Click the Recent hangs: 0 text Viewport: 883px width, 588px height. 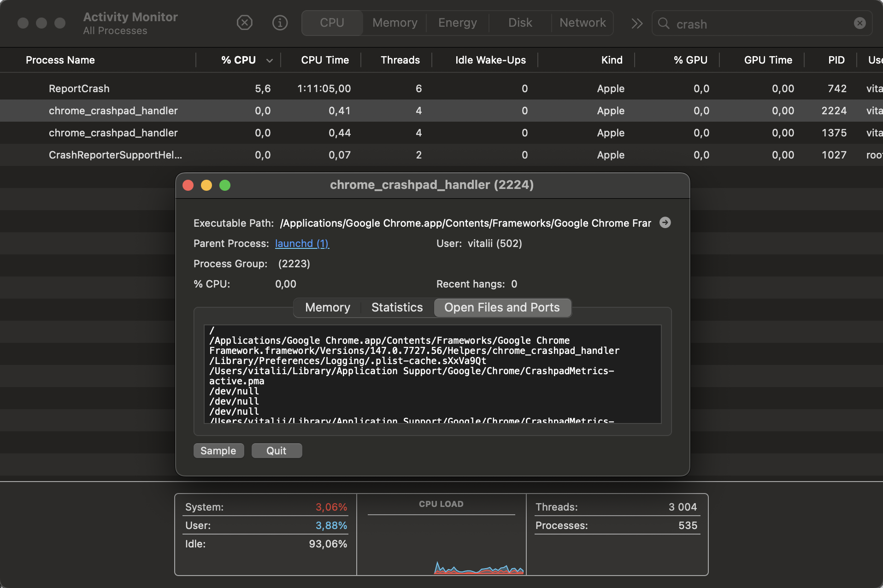pyautogui.click(x=477, y=284)
